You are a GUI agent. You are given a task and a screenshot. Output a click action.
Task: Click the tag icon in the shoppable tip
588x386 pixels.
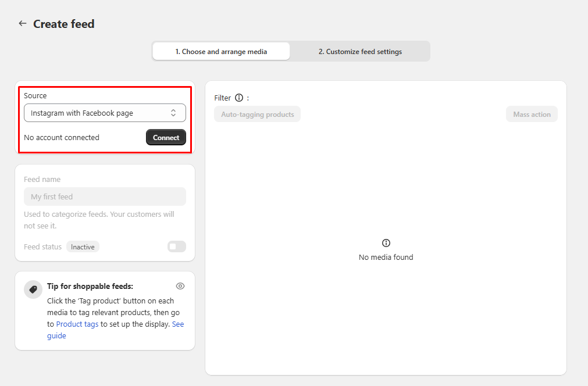point(33,289)
